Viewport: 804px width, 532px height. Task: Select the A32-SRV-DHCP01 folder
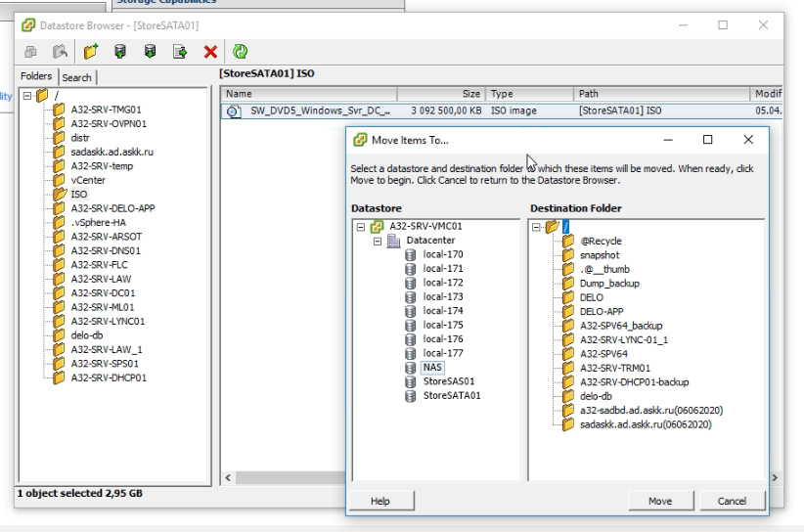coord(109,377)
